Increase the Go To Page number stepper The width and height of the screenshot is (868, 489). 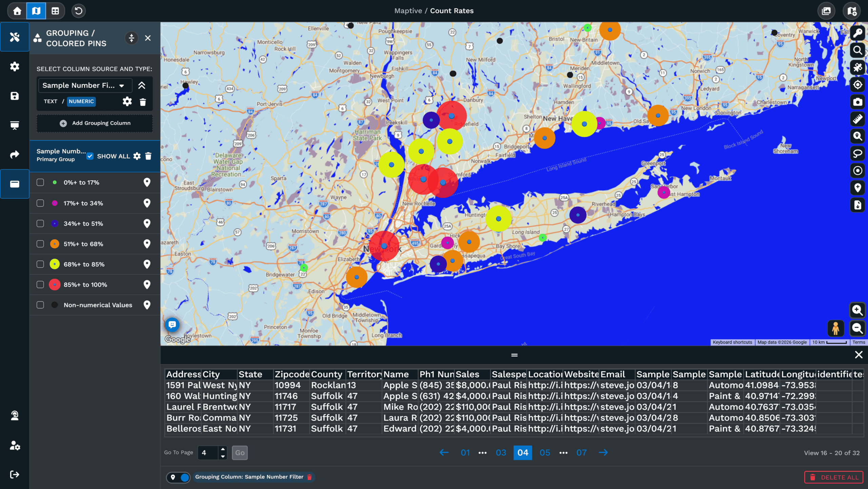pyautogui.click(x=223, y=449)
